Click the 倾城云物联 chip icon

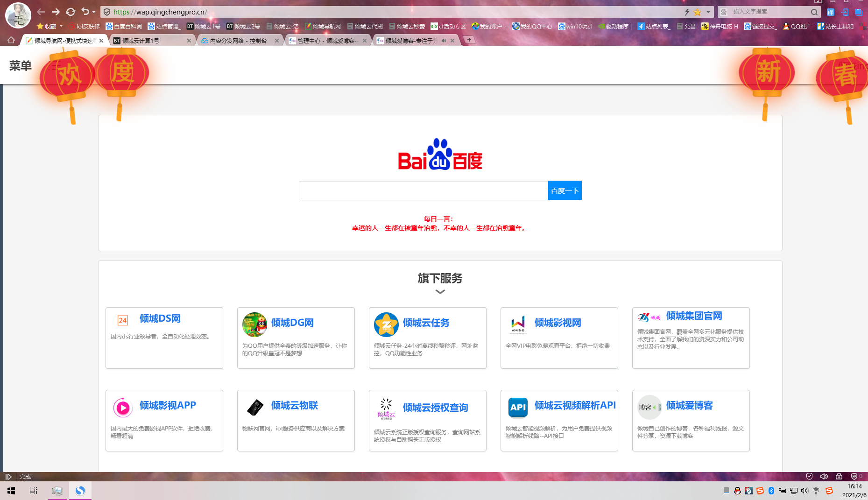[x=254, y=408]
